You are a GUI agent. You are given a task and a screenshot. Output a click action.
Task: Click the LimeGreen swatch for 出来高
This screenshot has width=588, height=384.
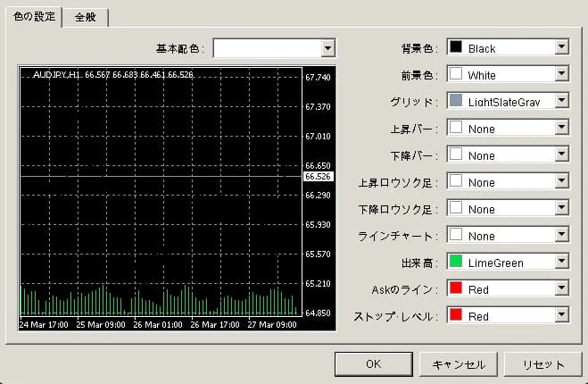point(456,262)
